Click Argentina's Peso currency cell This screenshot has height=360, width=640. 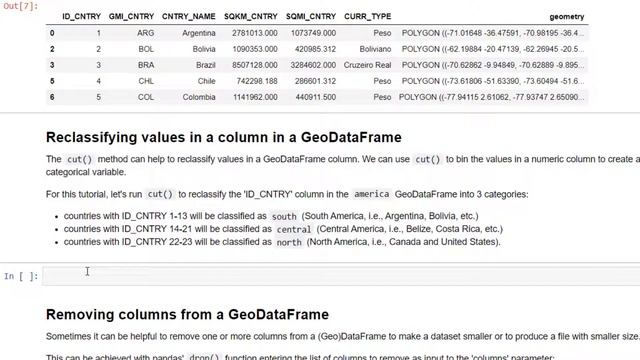(x=382, y=33)
